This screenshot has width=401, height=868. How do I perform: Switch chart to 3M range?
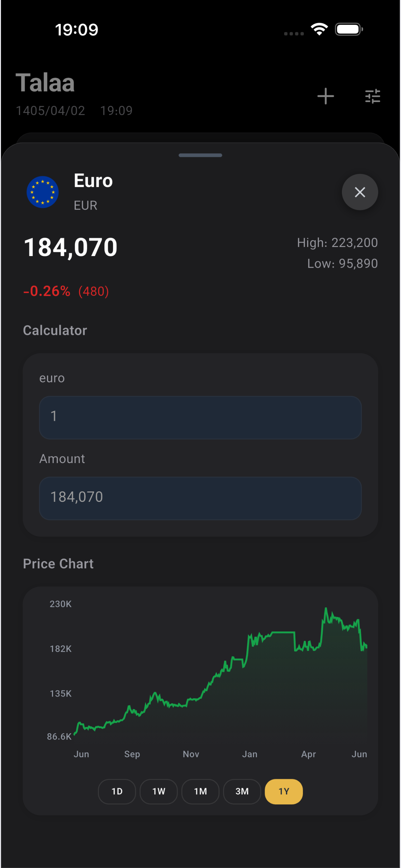pos(242,791)
